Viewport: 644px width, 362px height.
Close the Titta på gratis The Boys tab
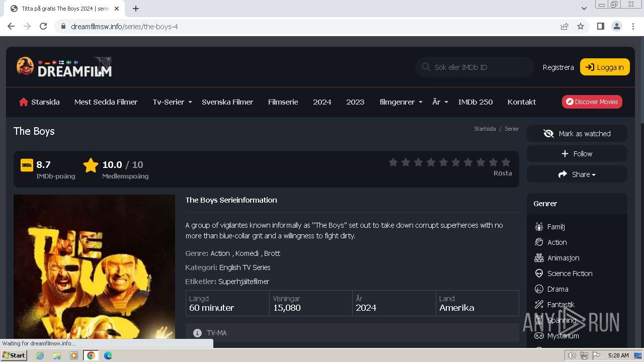[x=117, y=9]
